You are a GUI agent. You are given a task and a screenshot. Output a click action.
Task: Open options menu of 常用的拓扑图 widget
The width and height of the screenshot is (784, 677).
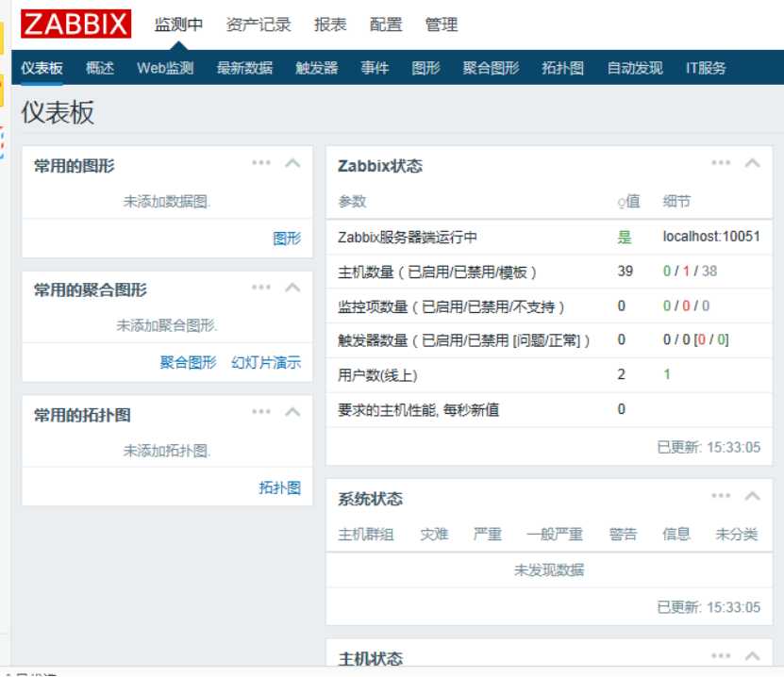tap(261, 412)
